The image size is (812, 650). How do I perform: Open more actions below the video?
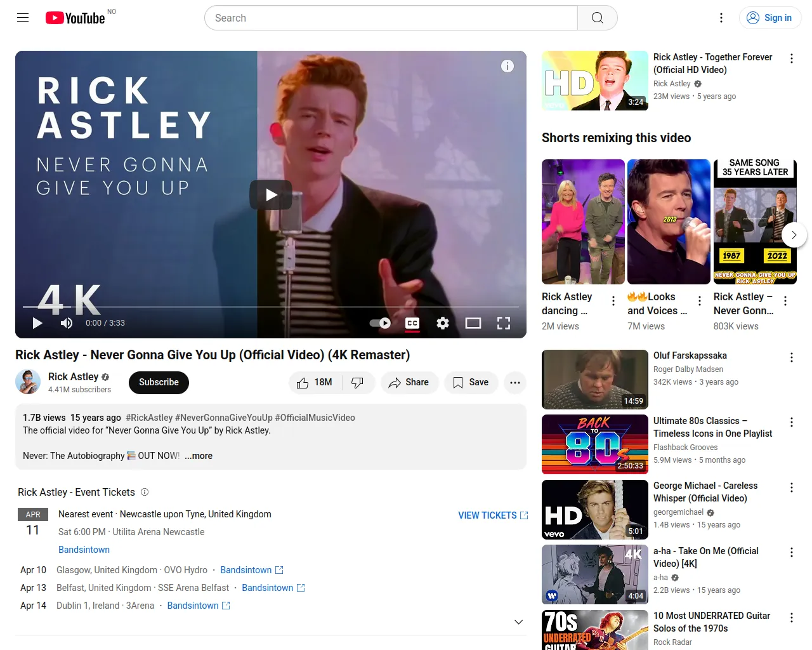pos(515,383)
